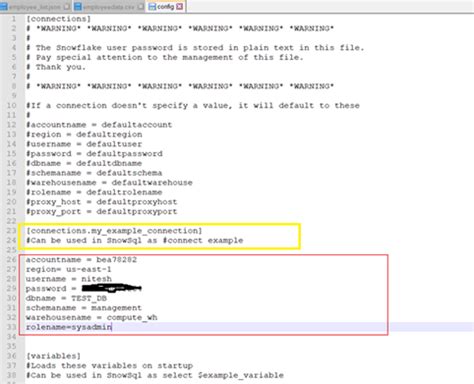Click the '#warehousename = defaultwarehouse' line

click(x=109, y=183)
